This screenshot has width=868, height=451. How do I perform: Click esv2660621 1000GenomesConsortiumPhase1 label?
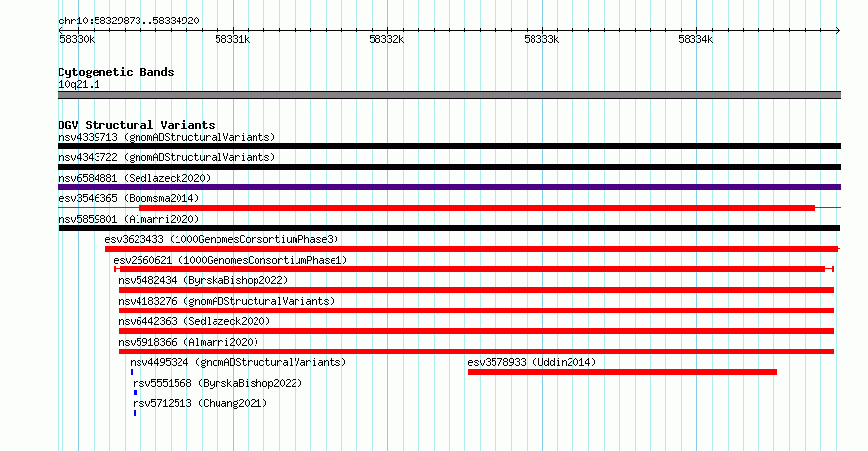click(230, 260)
